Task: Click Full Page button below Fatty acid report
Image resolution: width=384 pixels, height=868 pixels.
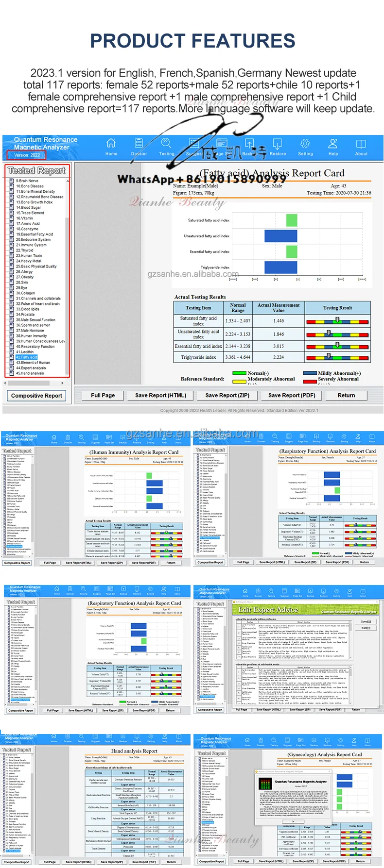Action: coord(103,395)
